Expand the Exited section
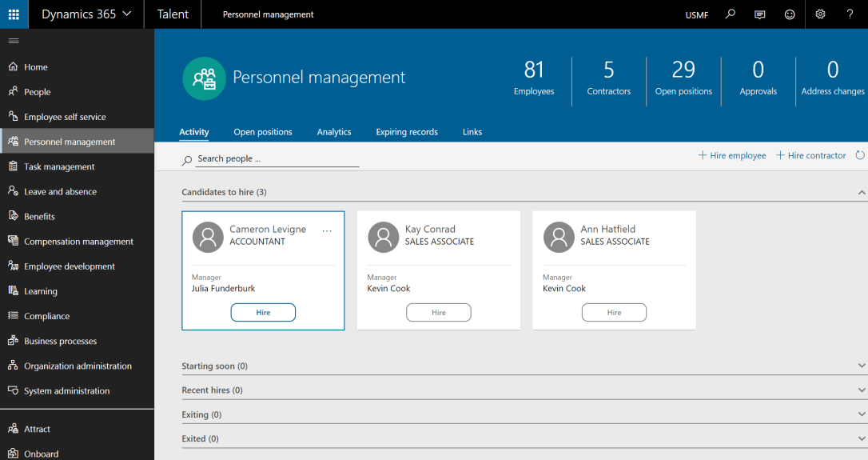 tap(861, 438)
